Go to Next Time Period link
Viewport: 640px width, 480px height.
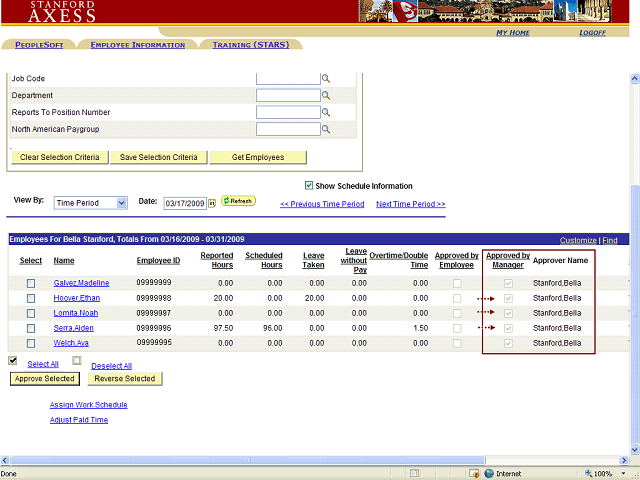410,204
